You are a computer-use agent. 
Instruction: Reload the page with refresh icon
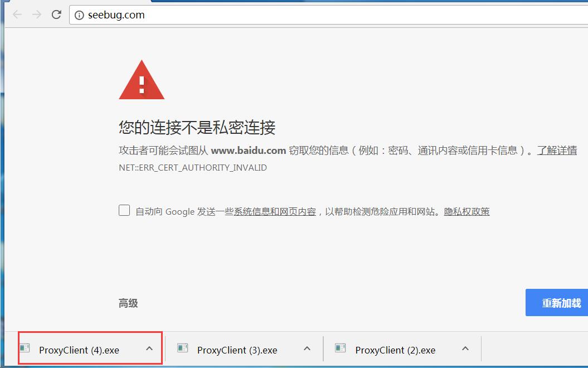(x=56, y=15)
